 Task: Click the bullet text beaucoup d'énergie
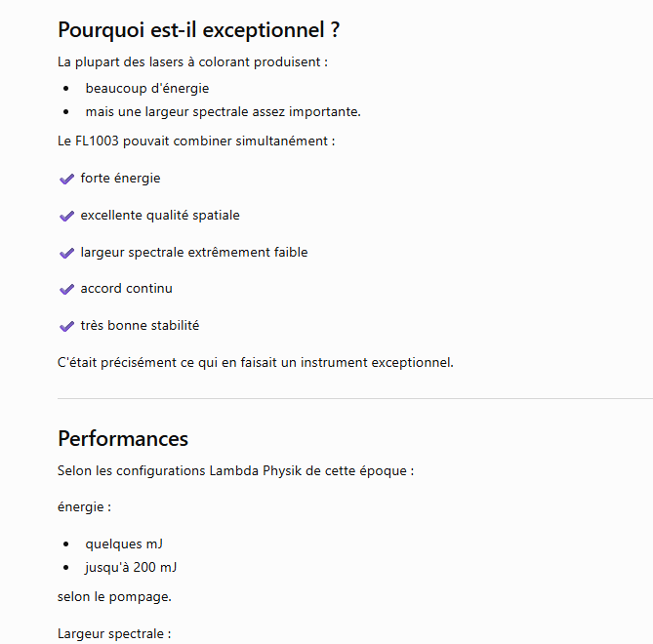tap(147, 88)
